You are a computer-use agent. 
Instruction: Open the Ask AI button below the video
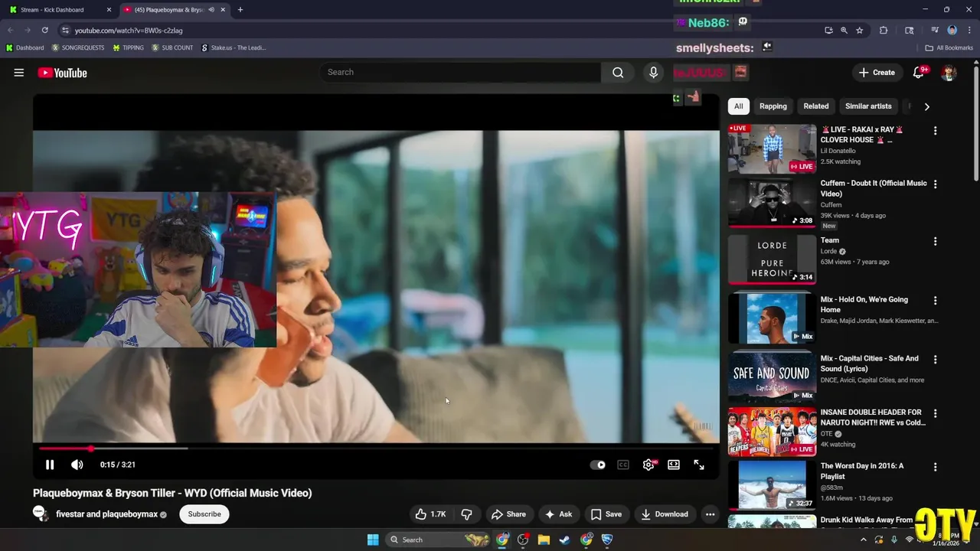pos(558,514)
